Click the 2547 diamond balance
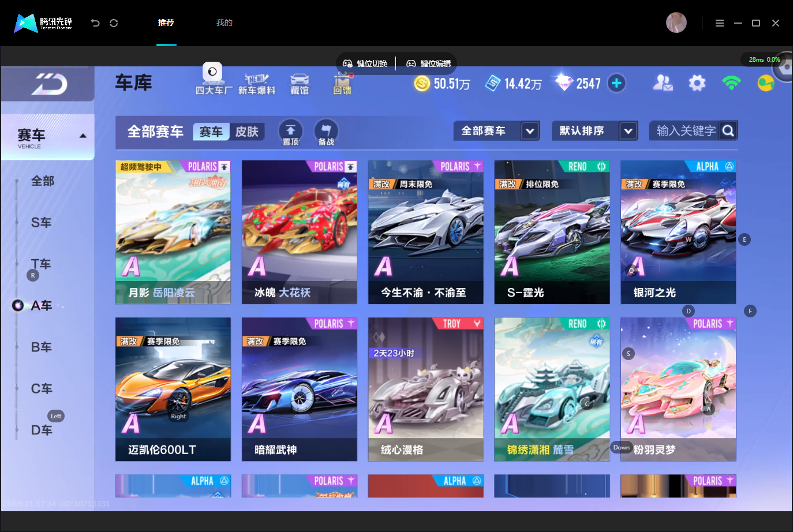Viewport: 793px width, 532px height. [589, 84]
